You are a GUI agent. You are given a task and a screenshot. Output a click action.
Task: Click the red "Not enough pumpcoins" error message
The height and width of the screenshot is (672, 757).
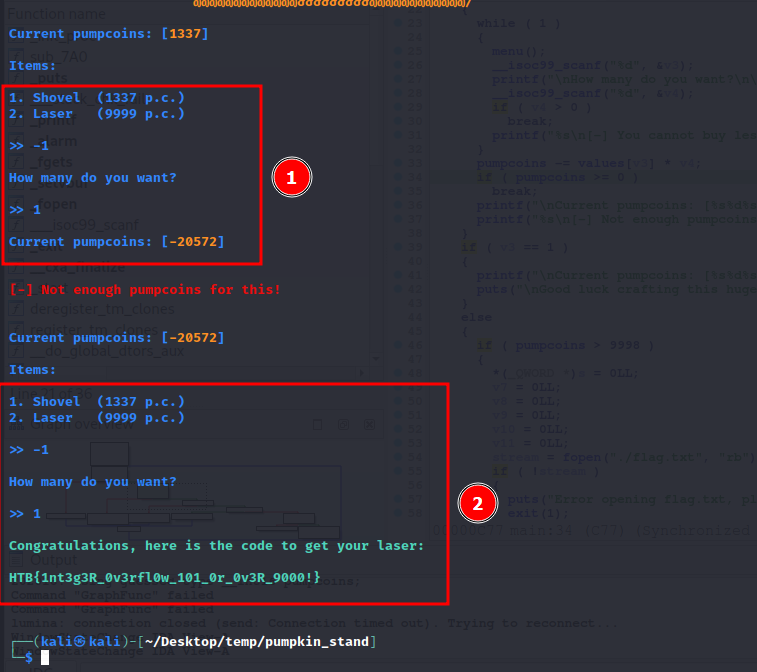[145, 290]
